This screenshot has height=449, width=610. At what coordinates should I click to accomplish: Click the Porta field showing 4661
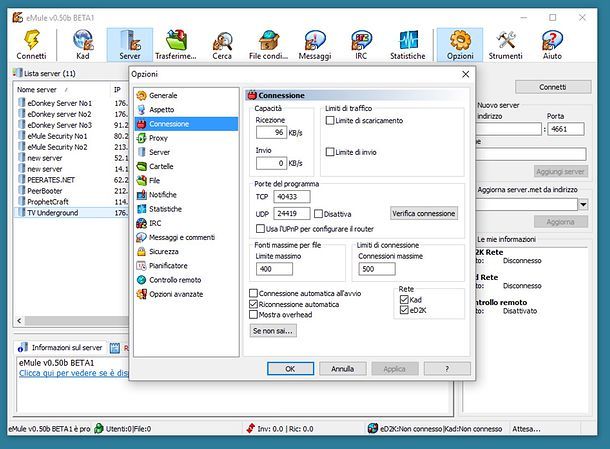[x=566, y=129]
